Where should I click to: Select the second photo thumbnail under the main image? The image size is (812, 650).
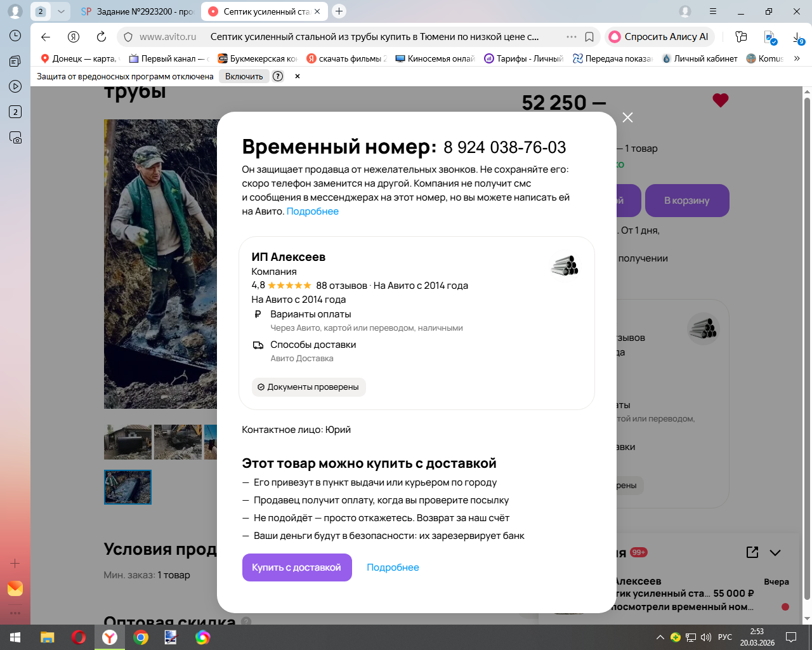click(178, 442)
